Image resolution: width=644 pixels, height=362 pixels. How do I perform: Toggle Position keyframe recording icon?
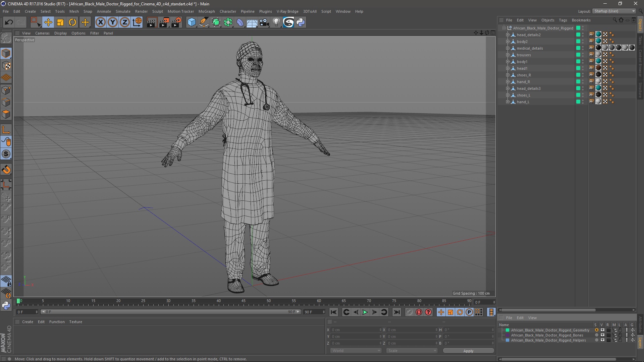441,312
